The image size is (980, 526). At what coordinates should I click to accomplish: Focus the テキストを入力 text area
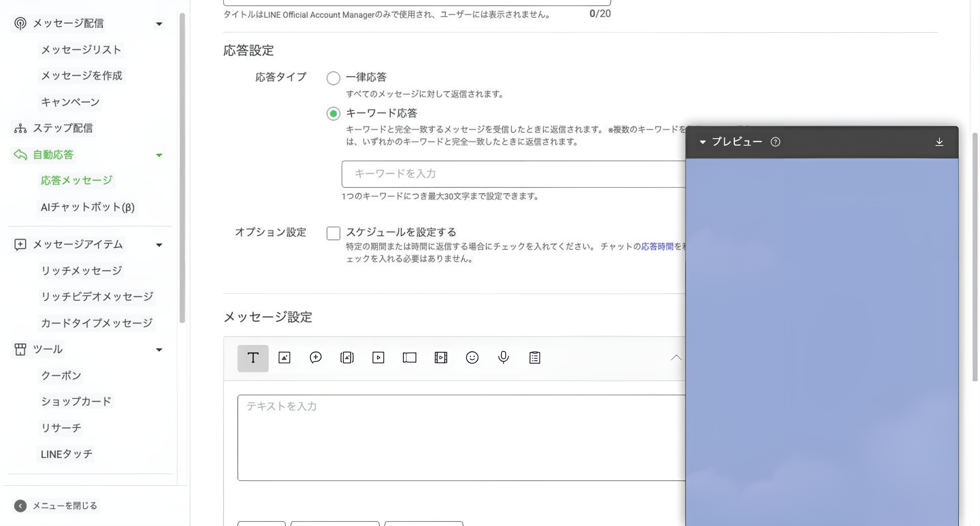[x=461, y=437]
